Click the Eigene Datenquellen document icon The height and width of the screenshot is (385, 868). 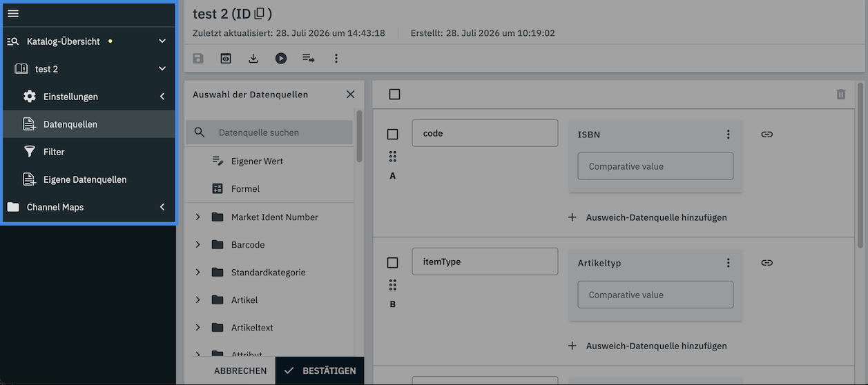pyautogui.click(x=30, y=179)
